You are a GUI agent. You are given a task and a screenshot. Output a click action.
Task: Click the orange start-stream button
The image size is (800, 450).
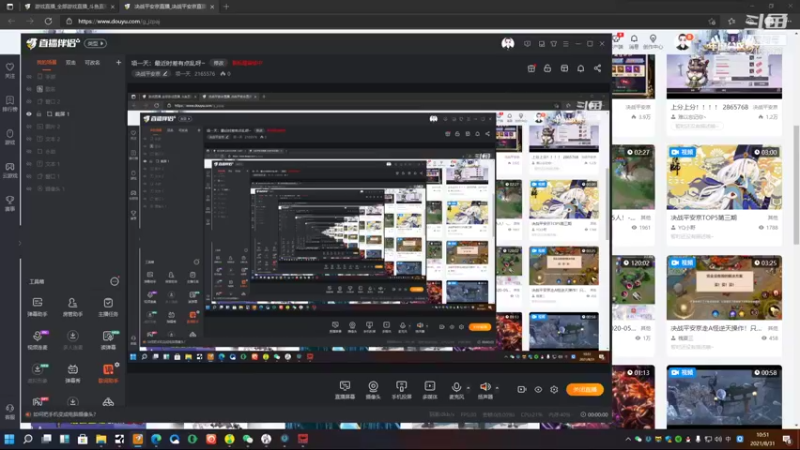click(585, 389)
